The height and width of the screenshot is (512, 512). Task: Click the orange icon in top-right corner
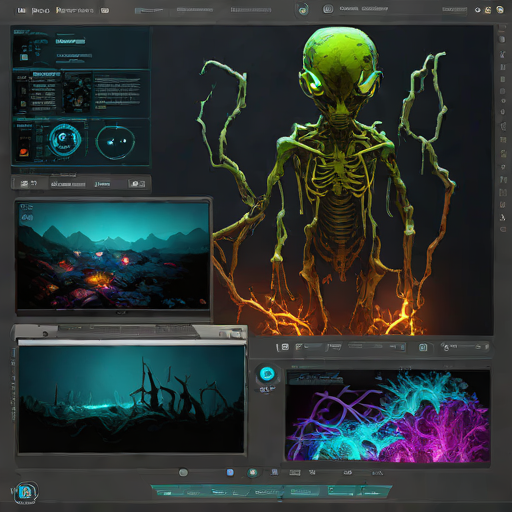tap(488, 10)
